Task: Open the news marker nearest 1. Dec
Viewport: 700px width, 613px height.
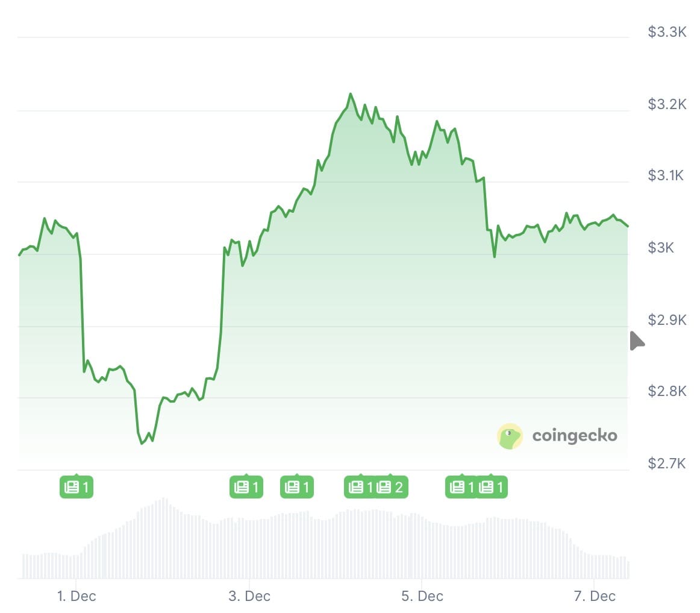Action: pyautogui.click(x=77, y=487)
